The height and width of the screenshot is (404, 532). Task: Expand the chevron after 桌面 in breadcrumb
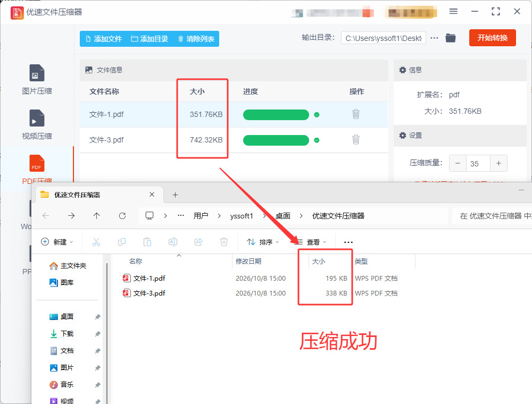click(301, 216)
